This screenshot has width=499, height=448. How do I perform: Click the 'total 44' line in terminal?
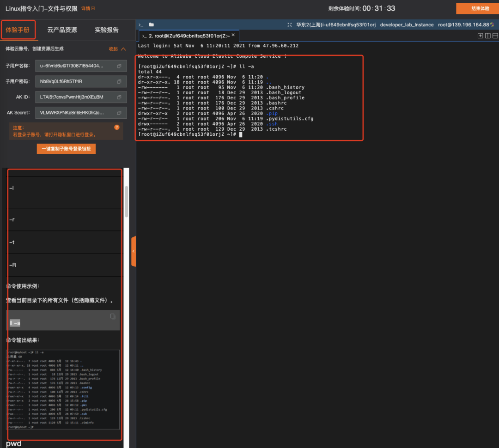tap(150, 72)
